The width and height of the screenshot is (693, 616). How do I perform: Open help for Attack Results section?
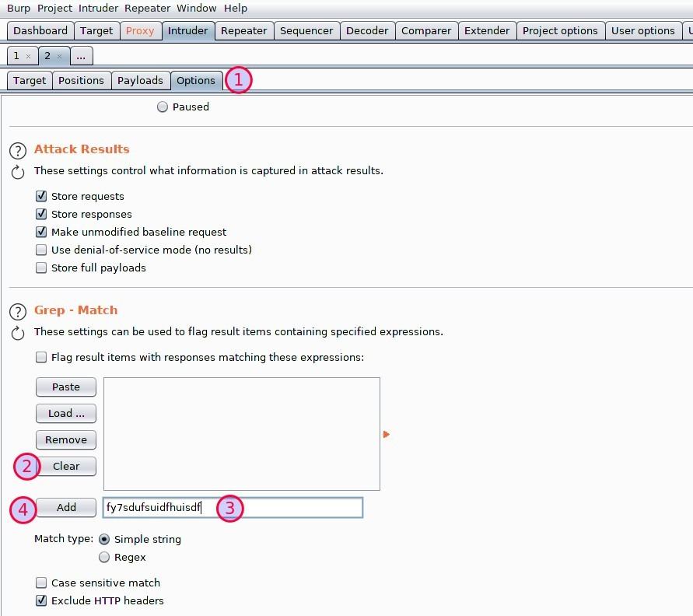18,151
